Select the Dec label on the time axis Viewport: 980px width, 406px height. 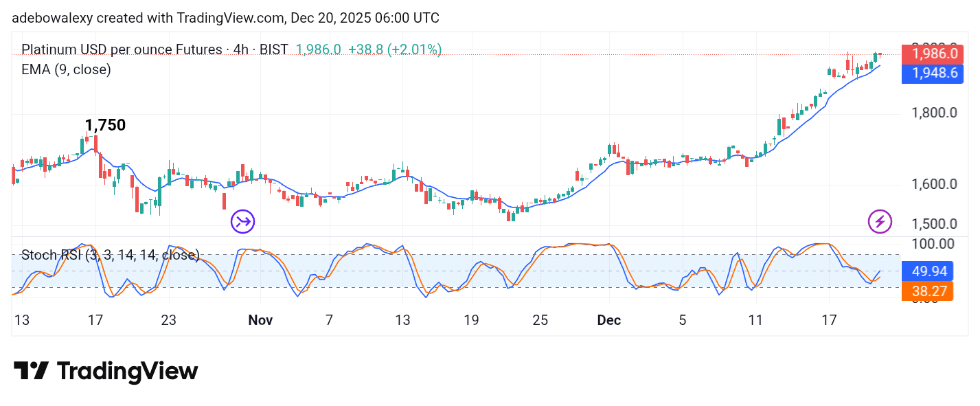pyautogui.click(x=608, y=320)
